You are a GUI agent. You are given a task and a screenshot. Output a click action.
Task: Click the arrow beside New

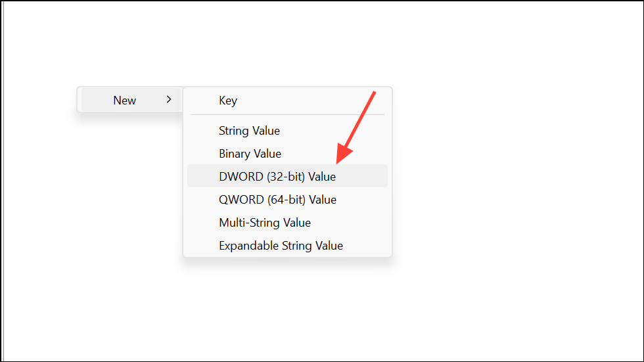coord(169,100)
